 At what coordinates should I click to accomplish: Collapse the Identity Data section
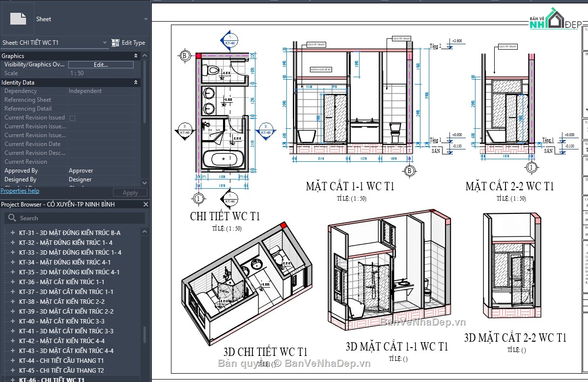click(x=136, y=83)
